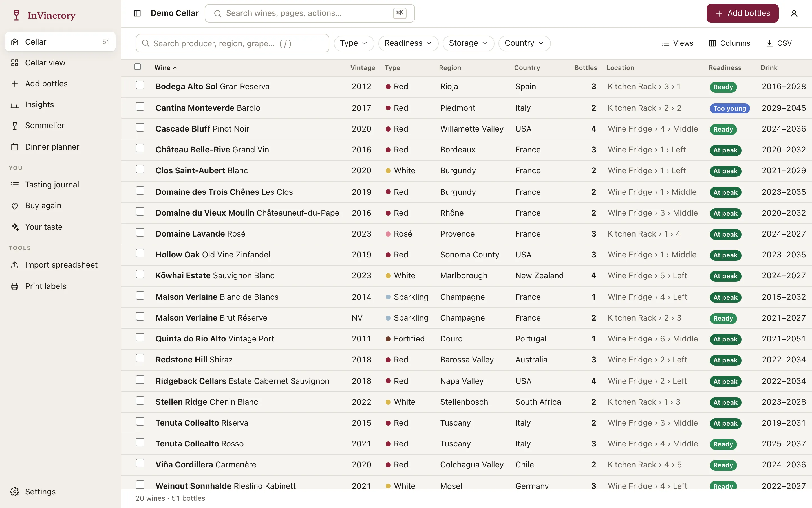This screenshot has width=812, height=508.
Task: Open the Country filter dropdown
Action: [x=524, y=43]
